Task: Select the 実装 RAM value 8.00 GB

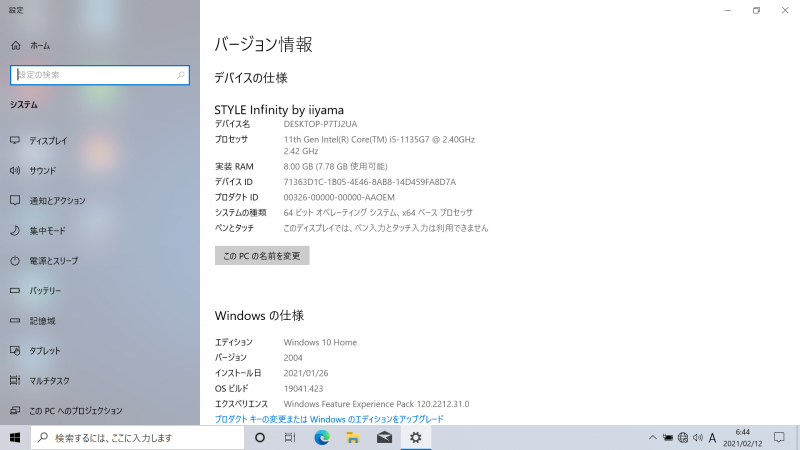Action: [335, 166]
